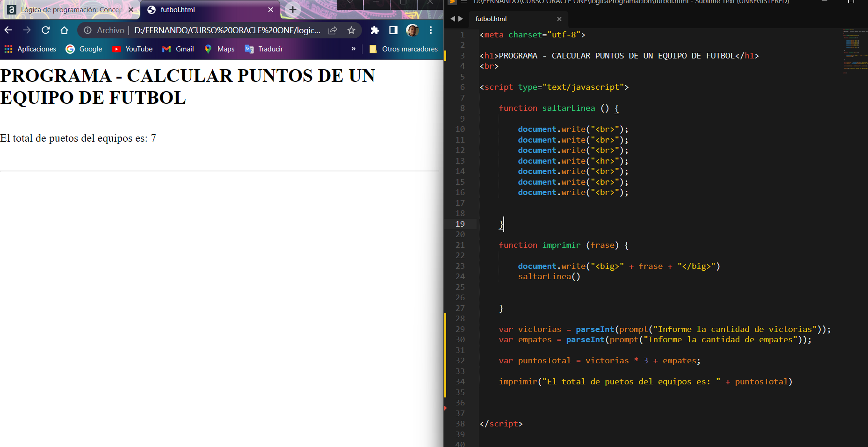This screenshot has height=447, width=868.
Task: Open Otros marcadores folder
Action: [x=404, y=49]
